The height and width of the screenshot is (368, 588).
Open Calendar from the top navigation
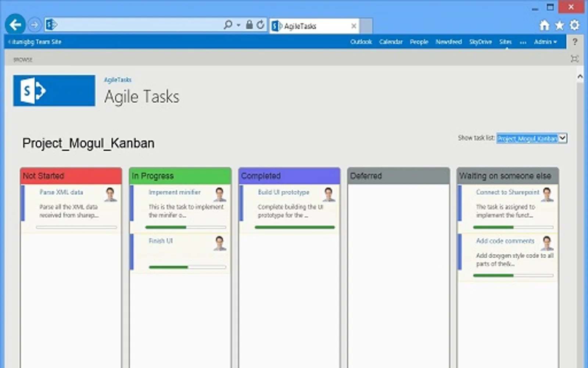[x=391, y=42]
